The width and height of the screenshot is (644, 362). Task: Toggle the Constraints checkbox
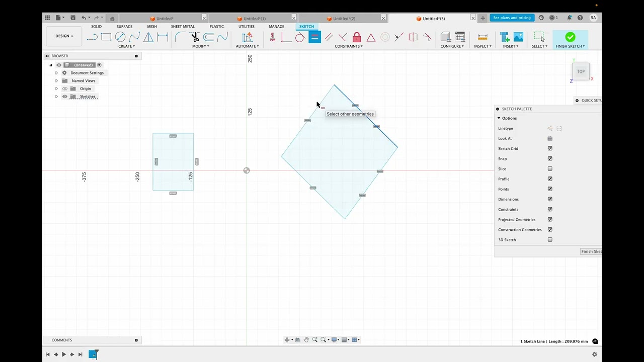click(x=550, y=209)
